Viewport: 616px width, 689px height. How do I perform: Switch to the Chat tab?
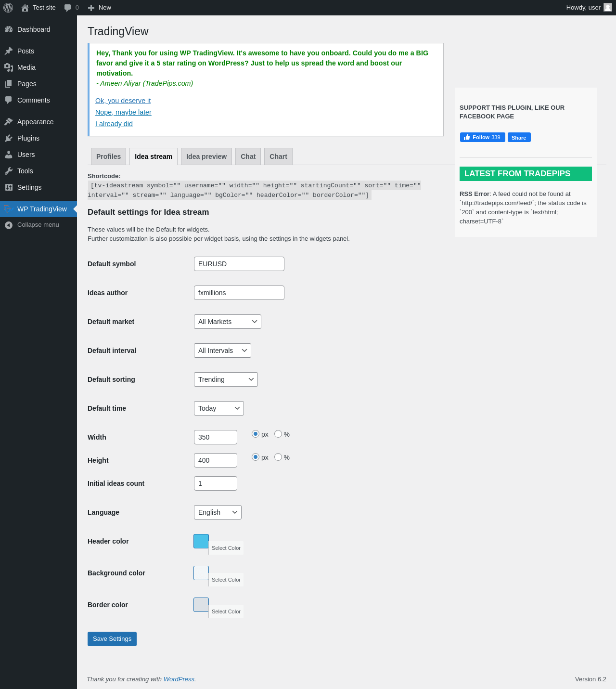248,156
